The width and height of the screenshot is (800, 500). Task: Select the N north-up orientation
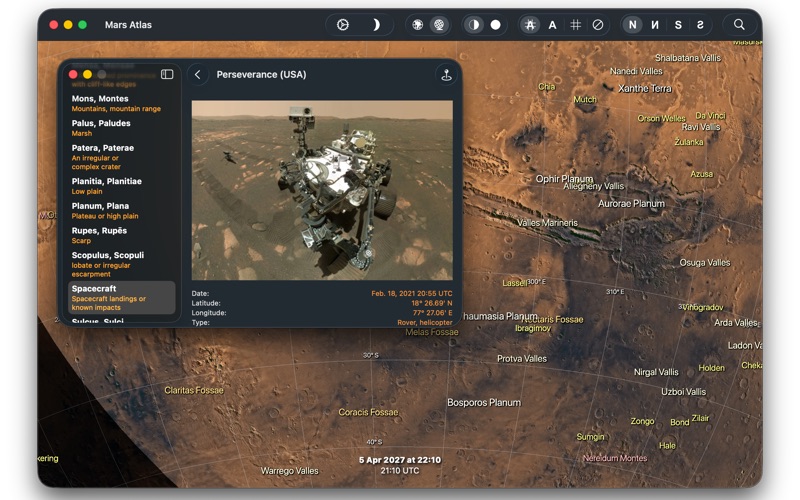click(x=633, y=24)
